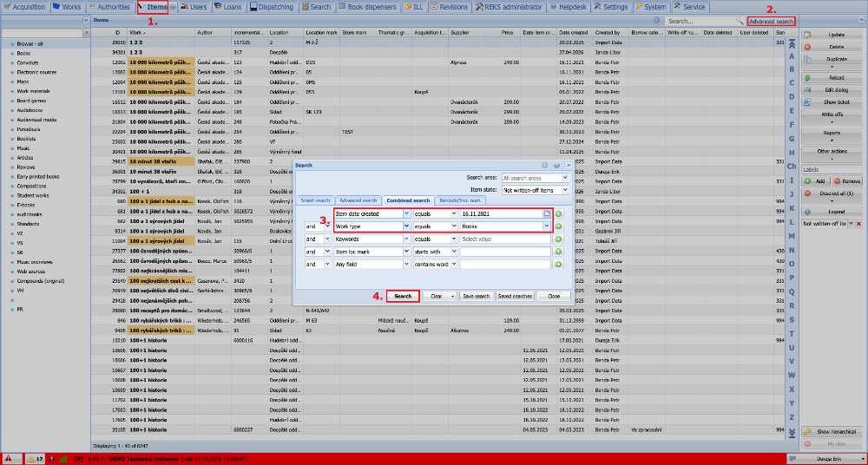
Task: Clear left panel filter with X icon
Action: [x=86, y=33]
